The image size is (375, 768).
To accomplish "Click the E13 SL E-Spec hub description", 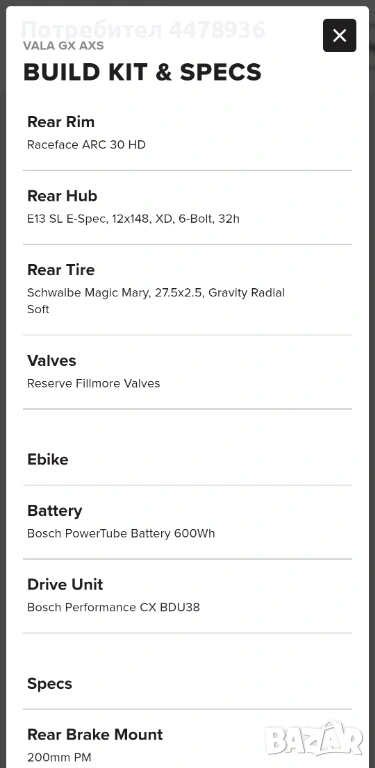I will tap(133, 219).
